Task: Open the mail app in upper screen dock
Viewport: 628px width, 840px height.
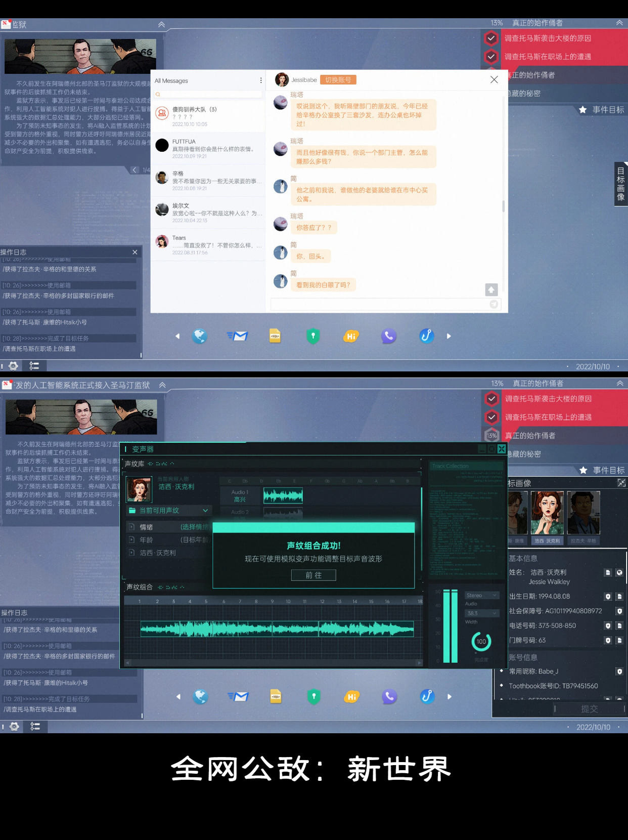Action: click(x=237, y=336)
